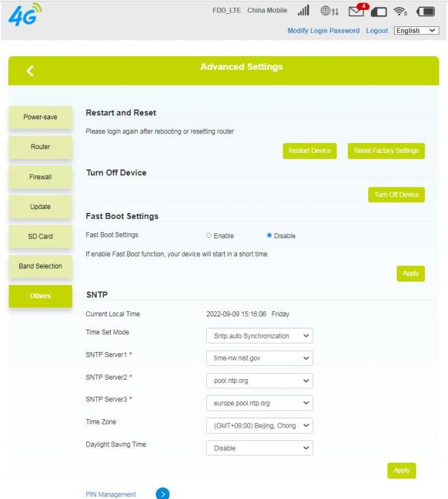Viewport: 448px width, 499px height.
Task: Click the battery level icon
Action: (426, 11)
